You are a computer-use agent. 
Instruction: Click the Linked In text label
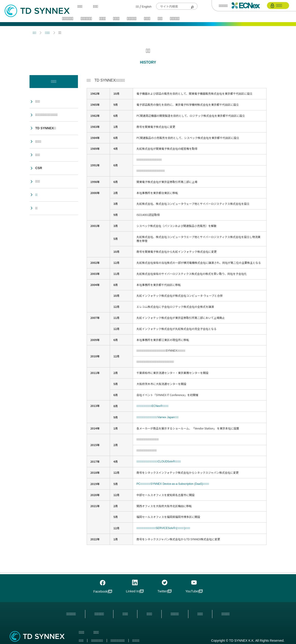coord(133,591)
